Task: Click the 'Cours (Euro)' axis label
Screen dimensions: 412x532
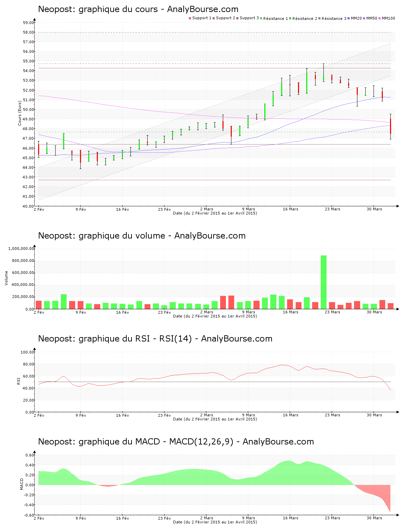Action: click(20, 113)
